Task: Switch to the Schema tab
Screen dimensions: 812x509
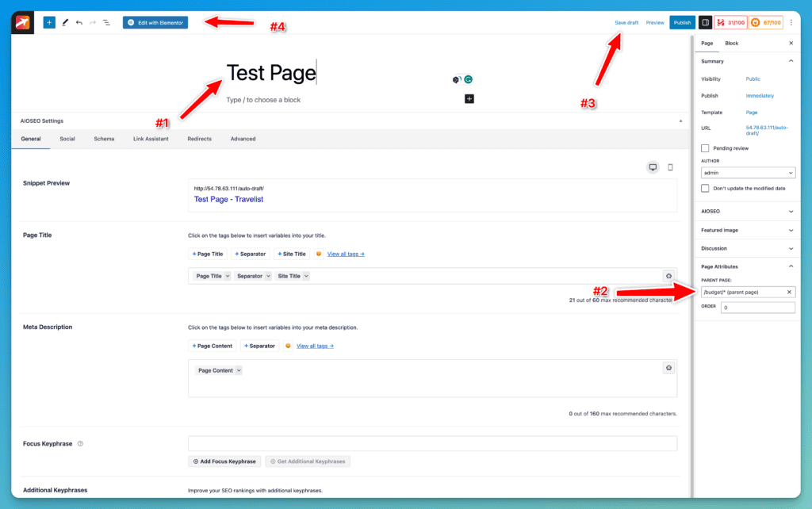Action: point(104,139)
